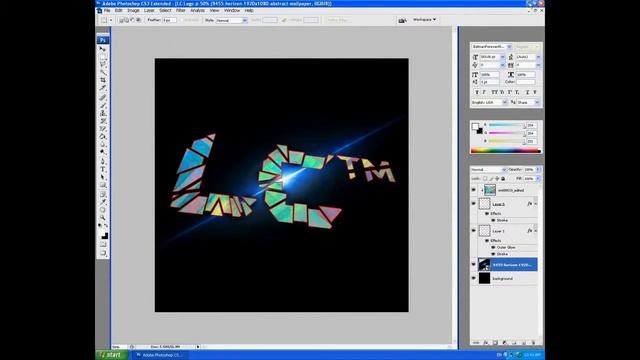This screenshot has height=360, width=640.
Task: Click the screen mode icon in toolbox
Action: 103,253
